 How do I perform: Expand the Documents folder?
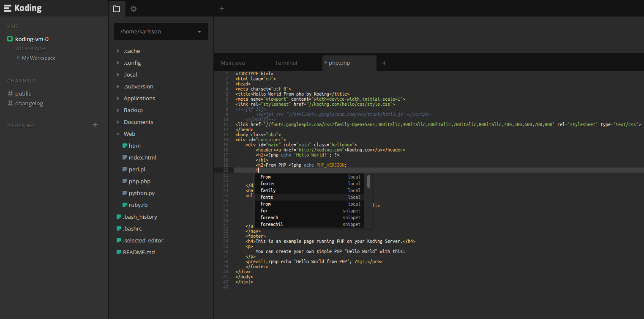coord(118,122)
